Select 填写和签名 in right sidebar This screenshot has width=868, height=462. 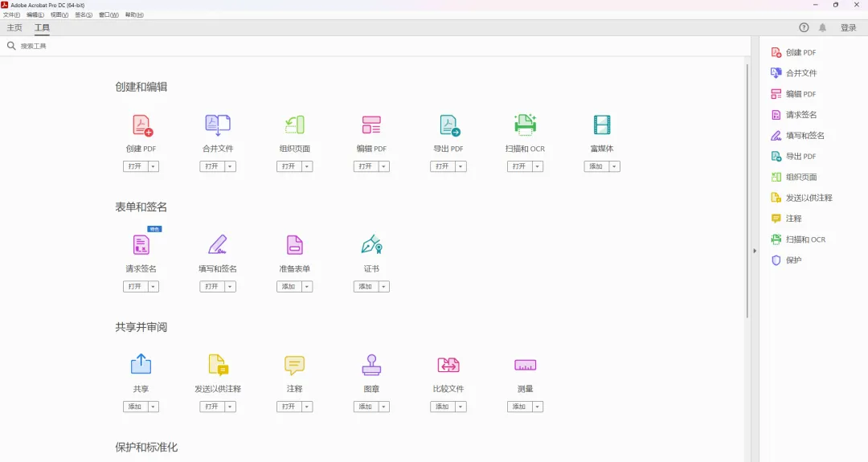point(798,136)
